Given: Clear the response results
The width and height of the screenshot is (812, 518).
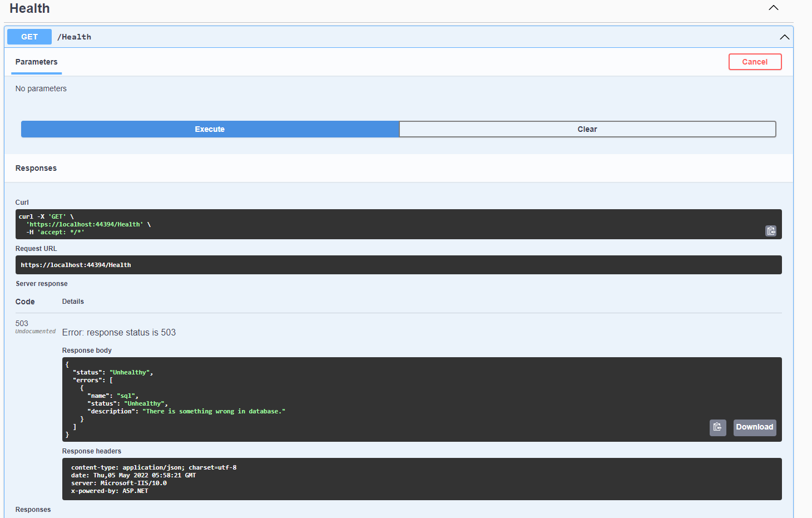Looking at the screenshot, I should pos(587,129).
